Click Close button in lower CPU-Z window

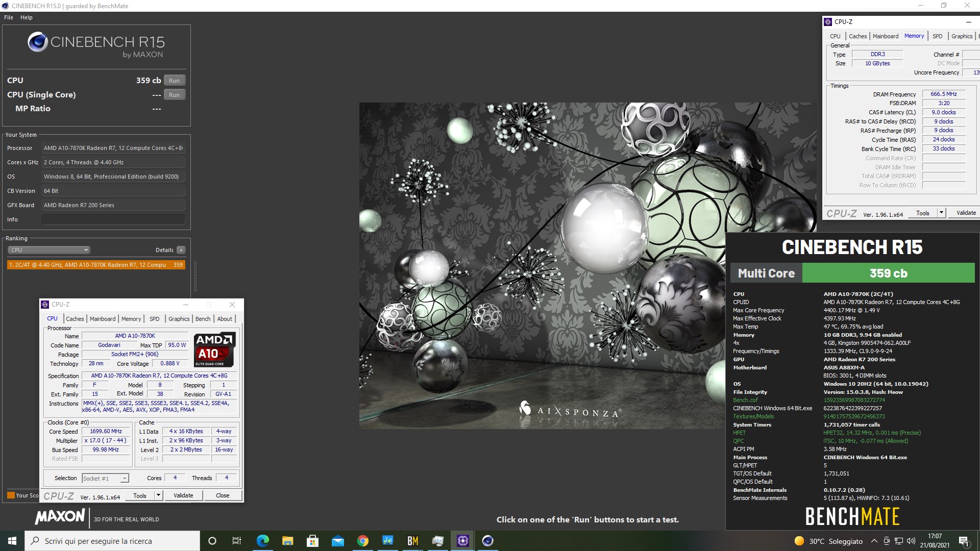[223, 495]
